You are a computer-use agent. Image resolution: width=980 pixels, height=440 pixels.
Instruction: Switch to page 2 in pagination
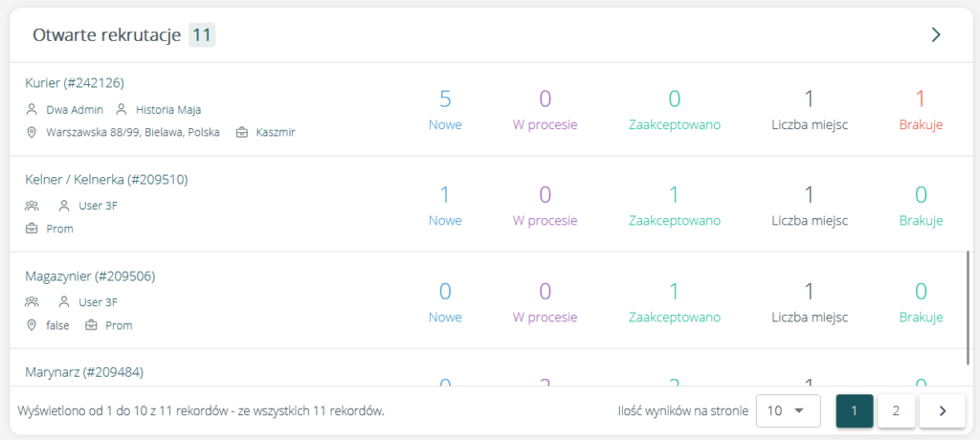tap(896, 410)
